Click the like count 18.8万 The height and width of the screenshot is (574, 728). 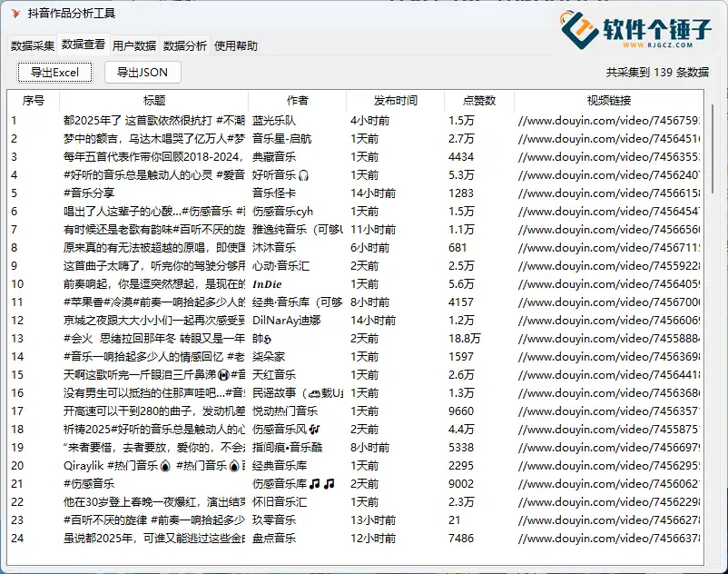(x=464, y=339)
